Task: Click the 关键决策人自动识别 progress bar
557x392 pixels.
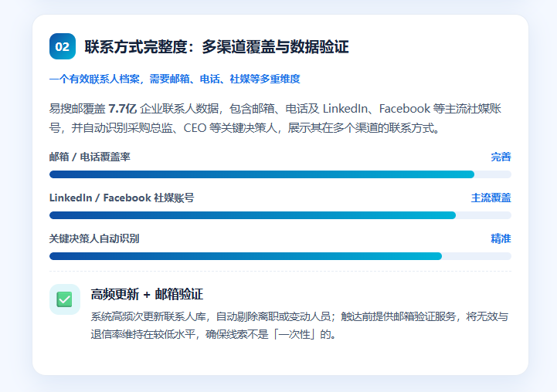Action: (280, 256)
